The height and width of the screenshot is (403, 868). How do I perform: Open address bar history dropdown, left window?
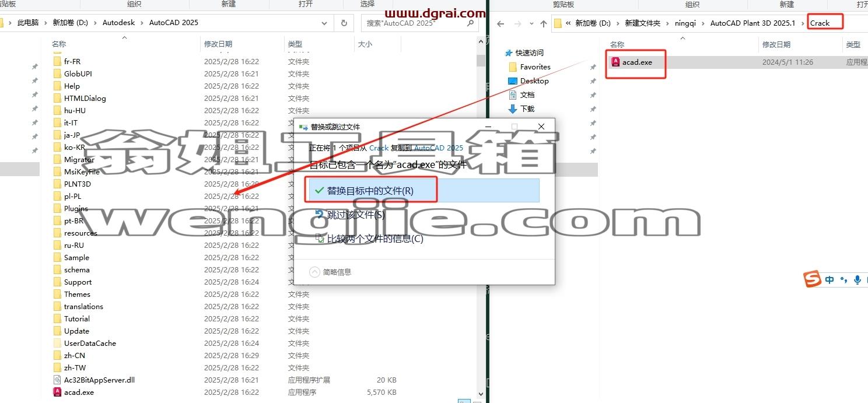[325, 23]
